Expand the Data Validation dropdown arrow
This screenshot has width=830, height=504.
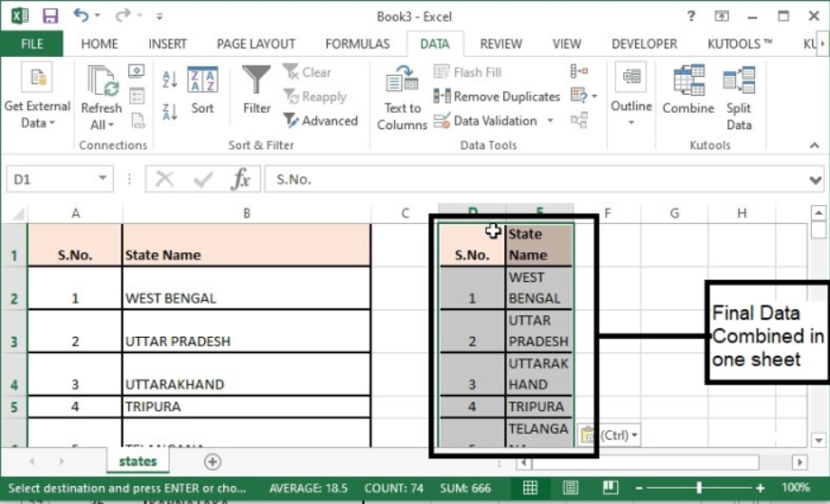[550, 121]
